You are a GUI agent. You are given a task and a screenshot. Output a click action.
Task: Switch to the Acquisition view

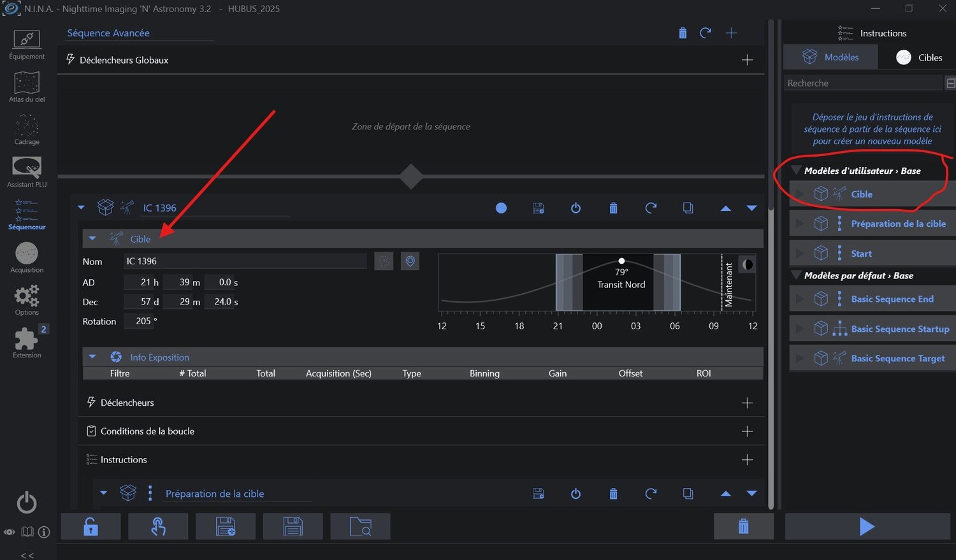point(27,258)
